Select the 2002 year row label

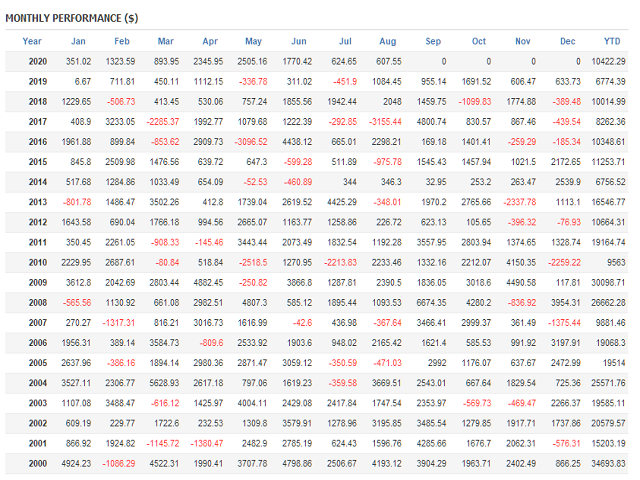(x=38, y=423)
